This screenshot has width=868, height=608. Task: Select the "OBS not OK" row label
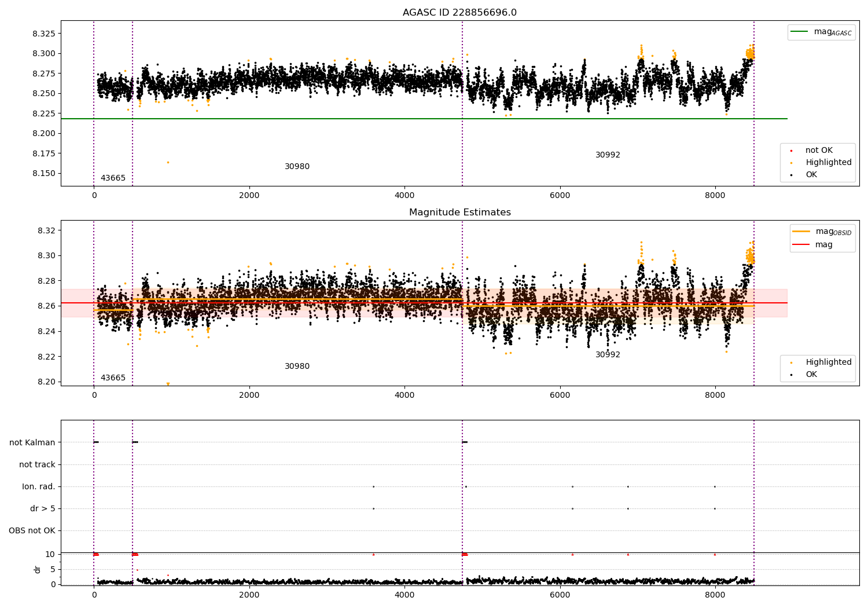(32, 531)
